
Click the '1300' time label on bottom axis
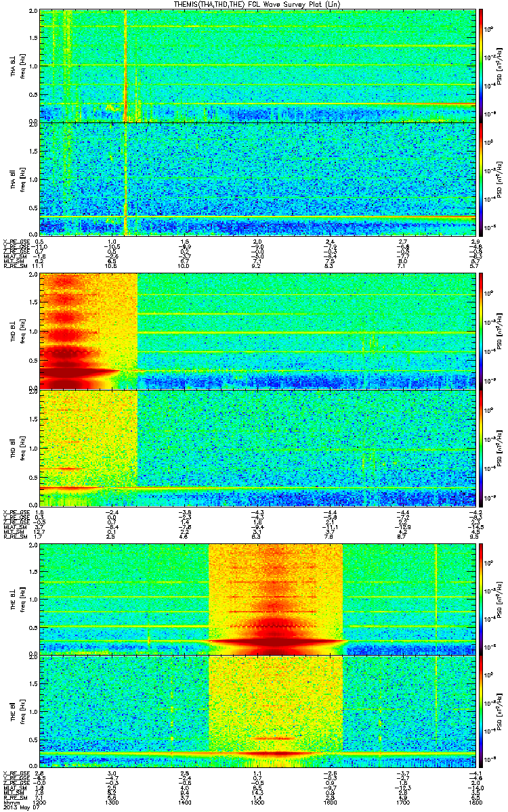click(113, 803)
